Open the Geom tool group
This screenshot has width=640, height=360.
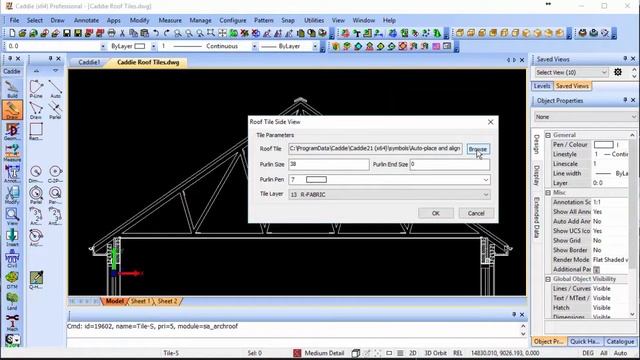tap(12, 131)
